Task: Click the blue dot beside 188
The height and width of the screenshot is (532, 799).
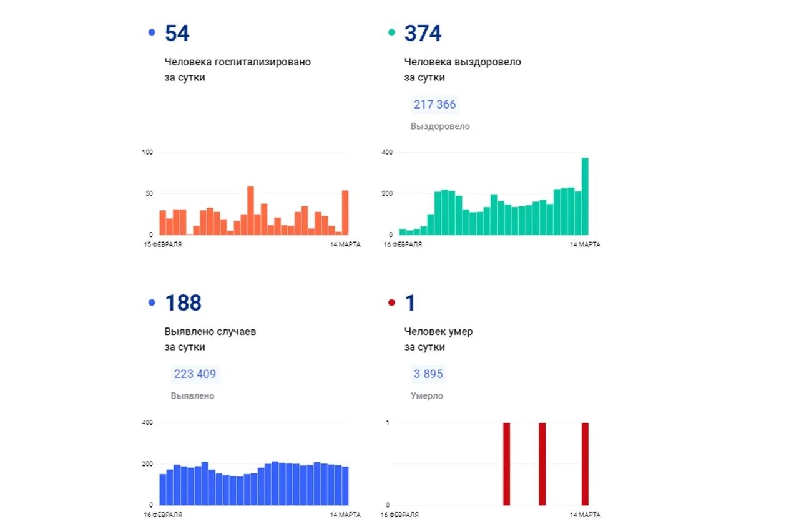Action: (152, 303)
